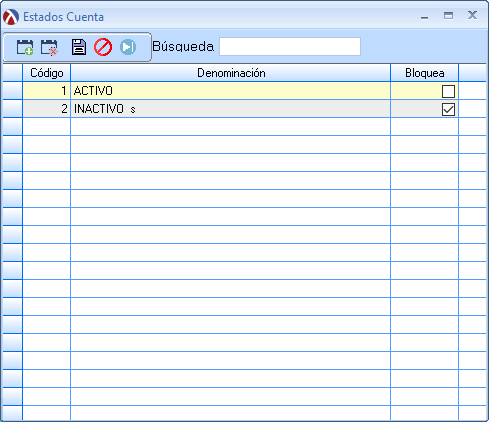
Task: Select the INACTIVO denomination cell
Action: (x=231, y=109)
